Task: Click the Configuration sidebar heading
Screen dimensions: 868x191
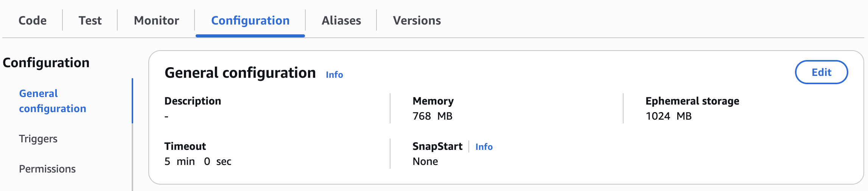Action: [46, 63]
